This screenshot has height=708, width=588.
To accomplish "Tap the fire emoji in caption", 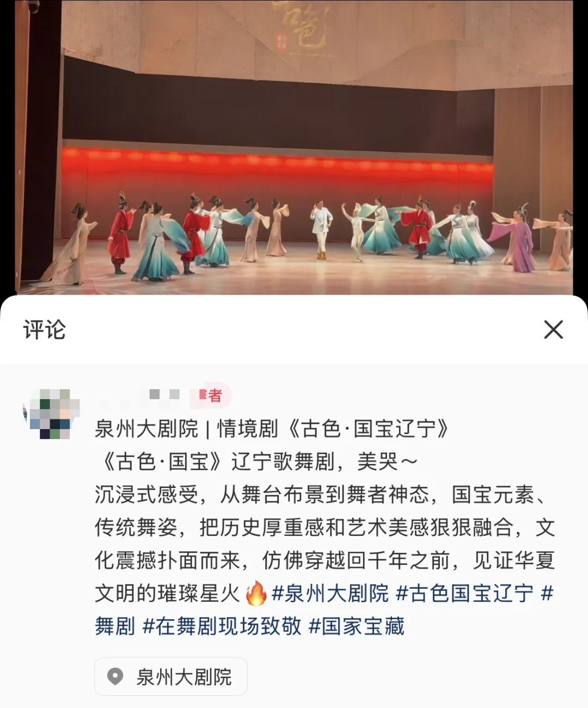I will [256, 593].
